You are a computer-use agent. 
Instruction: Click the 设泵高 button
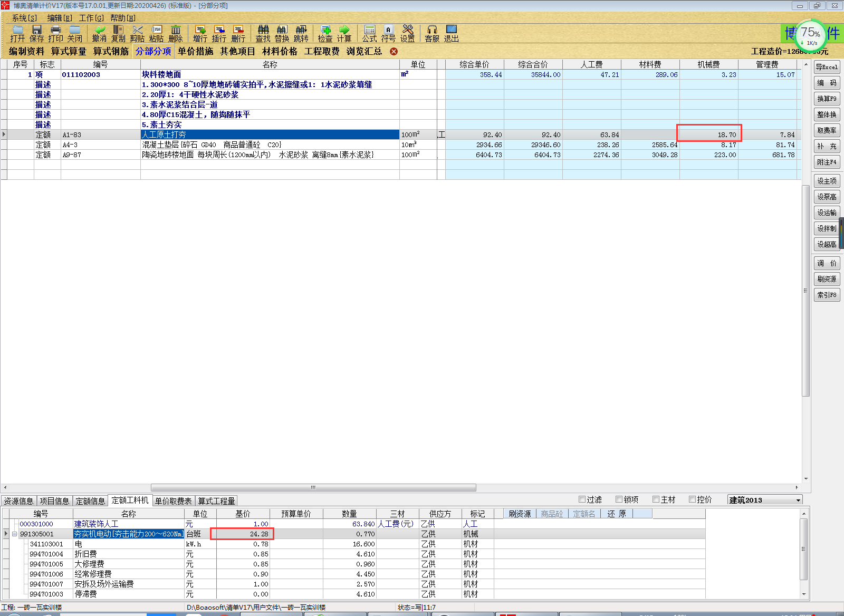pos(827,197)
